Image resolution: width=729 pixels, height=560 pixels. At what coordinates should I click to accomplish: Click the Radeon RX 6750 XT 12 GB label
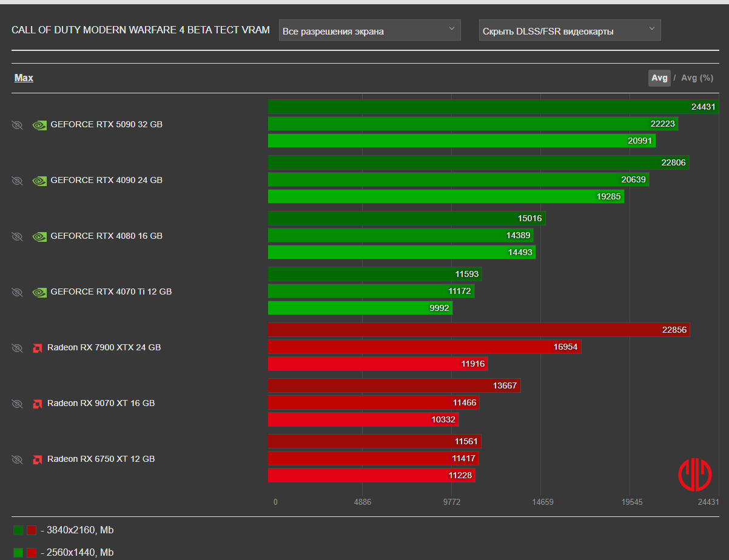click(x=101, y=459)
